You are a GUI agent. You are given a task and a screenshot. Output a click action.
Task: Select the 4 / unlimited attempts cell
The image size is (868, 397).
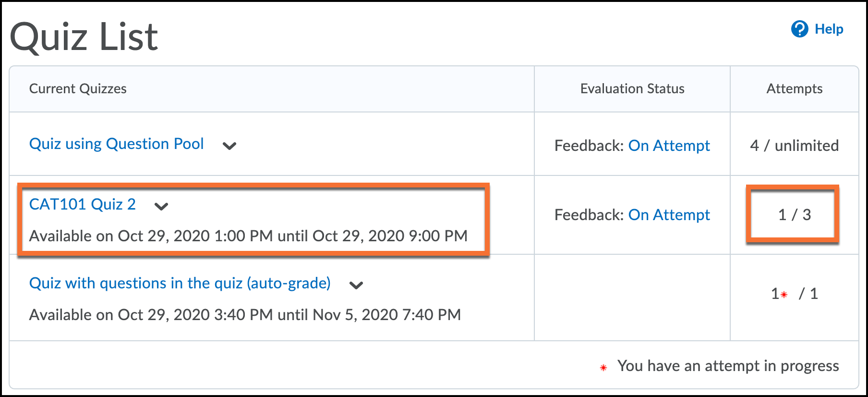click(x=794, y=146)
